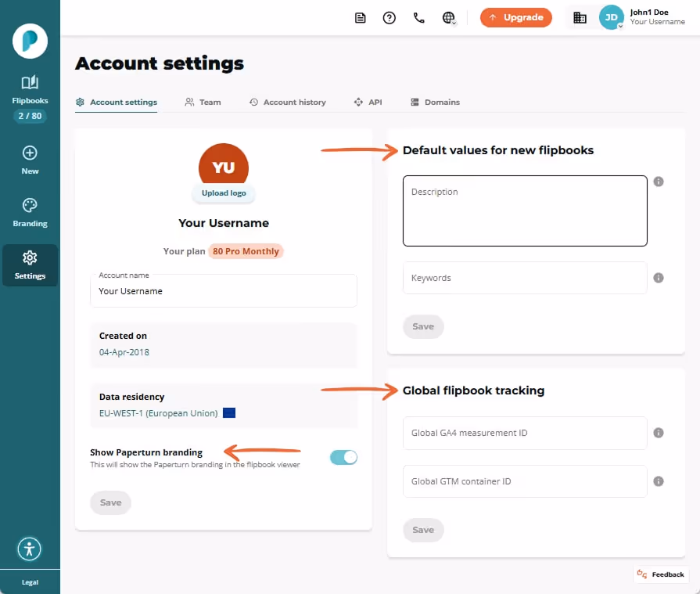The image size is (700, 594).
Task: Click the Upload logo button
Action: [224, 193]
